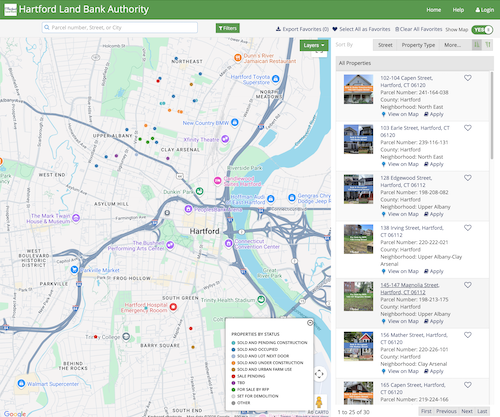Click Export Favorites

click(x=302, y=29)
